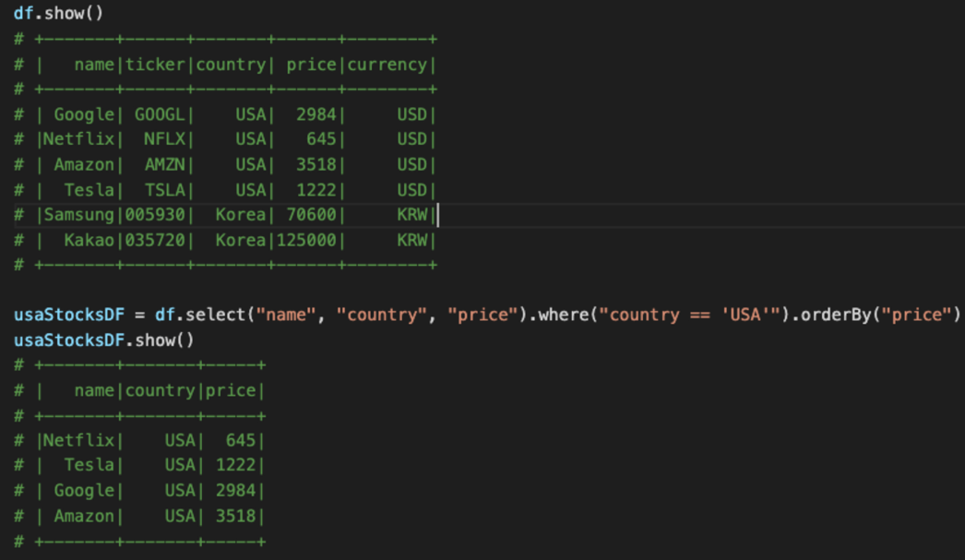Viewport: 965px width, 560px height.
Task: Click 'KRW' in the Kakao row
Action: [412, 240]
